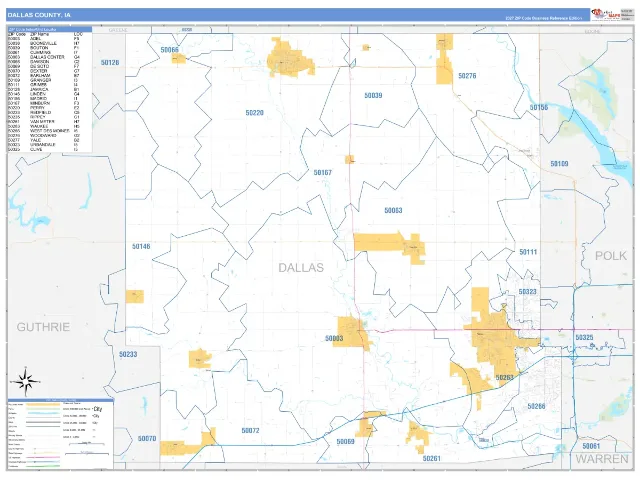Click the compass rose on the map
Image resolution: width=640 pixels, height=480 pixels.
coord(25,382)
